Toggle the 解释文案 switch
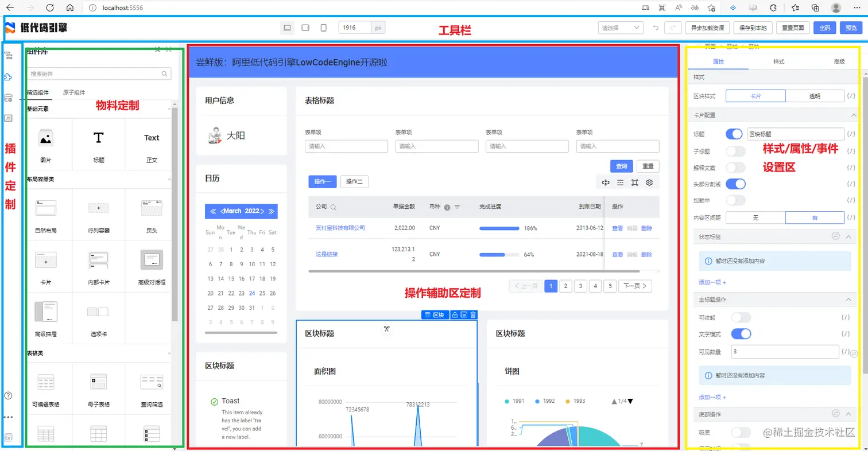This screenshot has height=451, width=868. pos(735,168)
